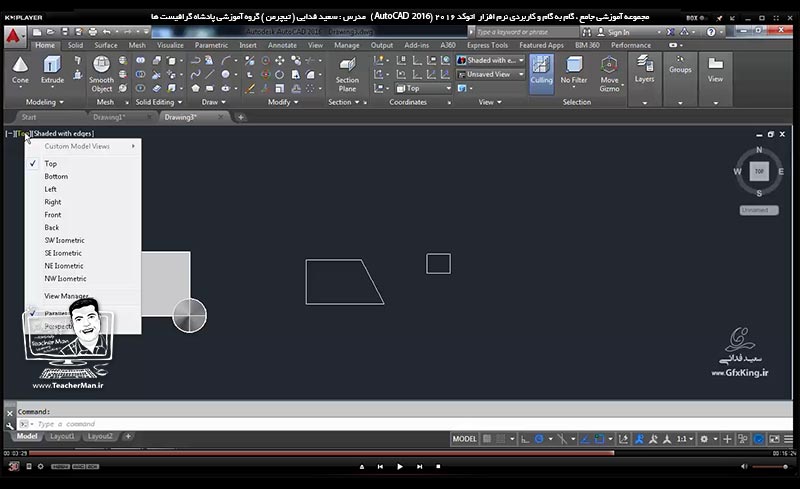
Task: Click the command line wrench customize icon
Action: (10, 425)
